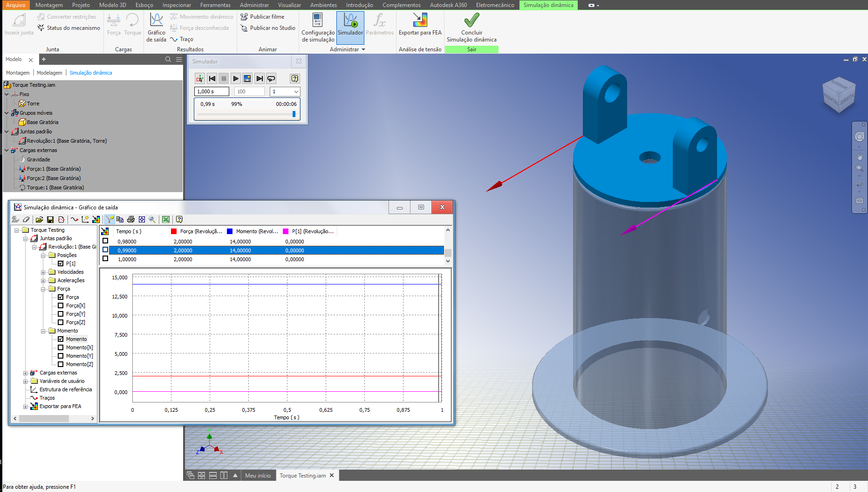This screenshot has width=868, height=492.
Task: Save the output graph data
Action: point(50,219)
